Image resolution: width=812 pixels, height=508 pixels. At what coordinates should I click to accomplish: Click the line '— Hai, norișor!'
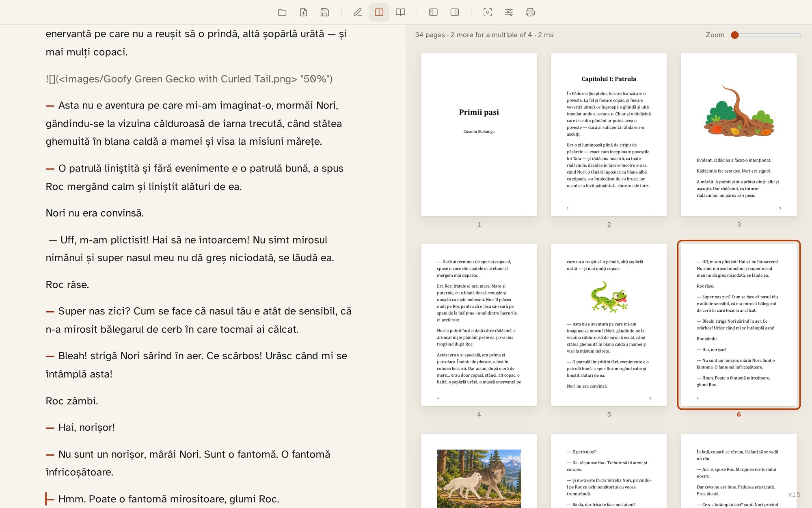pyautogui.click(x=80, y=427)
